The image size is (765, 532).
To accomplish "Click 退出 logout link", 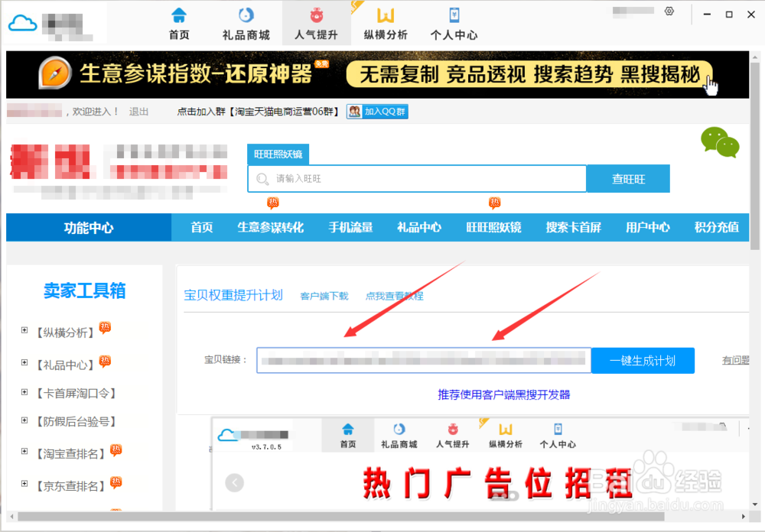I will [138, 112].
